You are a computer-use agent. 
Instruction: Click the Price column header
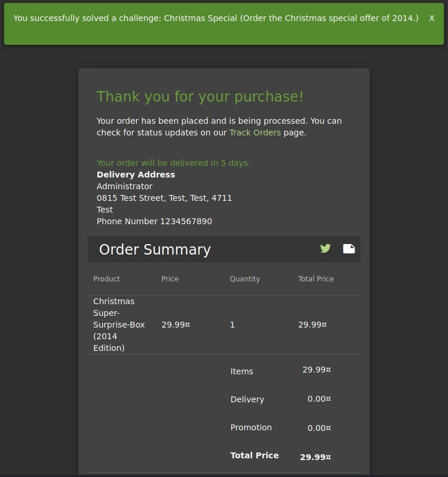170,278
